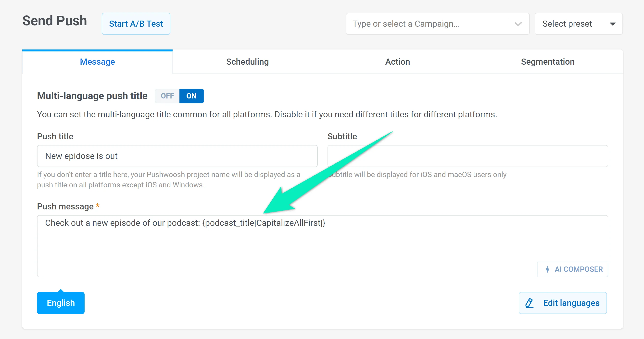Image resolution: width=644 pixels, height=339 pixels.
Task: Click the Edit languages button
Action: pyautogui.click(x=563, y=303)
